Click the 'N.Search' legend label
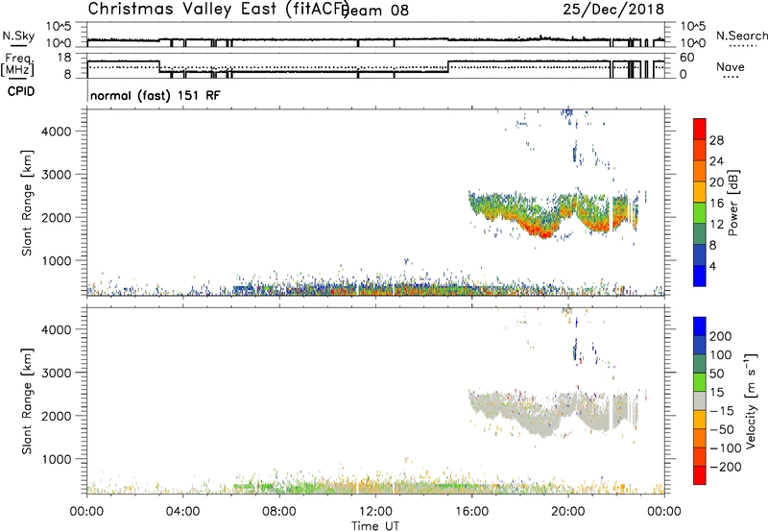Image resolution: width=768 pixels, height=532 pixels. click(741, 36)
